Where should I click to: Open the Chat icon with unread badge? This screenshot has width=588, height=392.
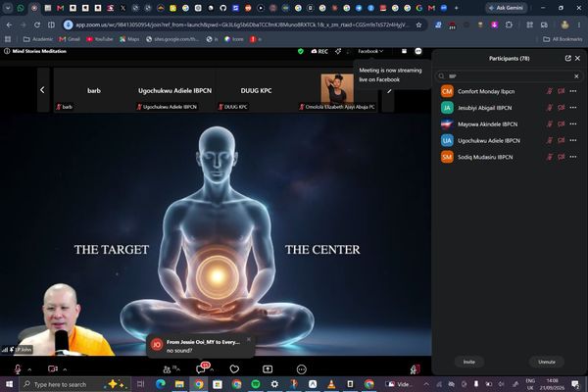pyautogui.click(x=201, y=368)
